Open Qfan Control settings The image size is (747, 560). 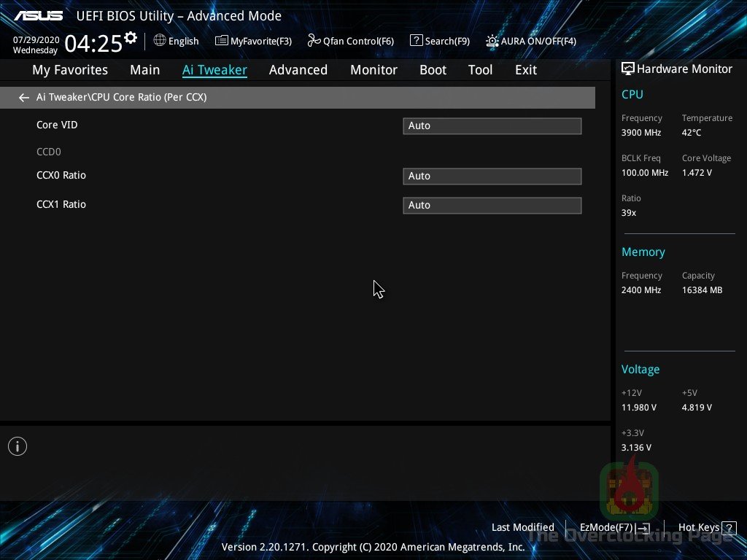350,41
